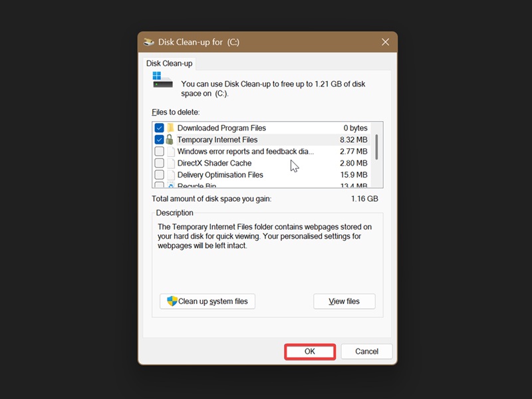Click the Windows error reports file icon
The height and width of the screenshot is (399, 532).
pyautogui.click(x=171, y=152)
